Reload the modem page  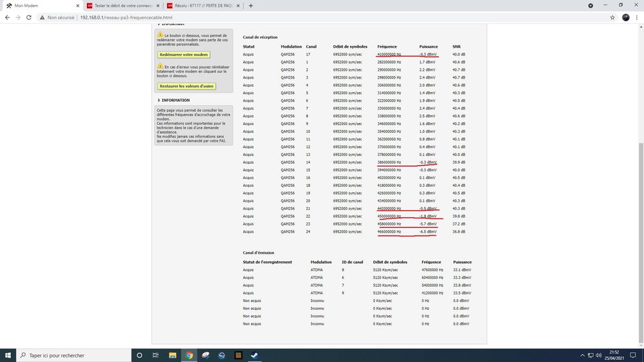point(29,17)
